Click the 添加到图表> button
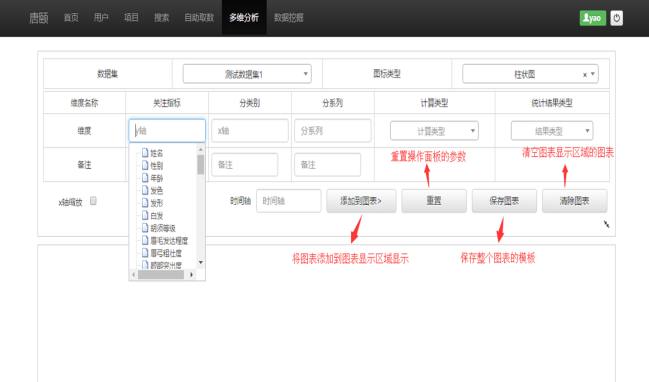Image resolution: width=649 pixels, height=382 pixels. pyautogui.click(x=361, y=201)
